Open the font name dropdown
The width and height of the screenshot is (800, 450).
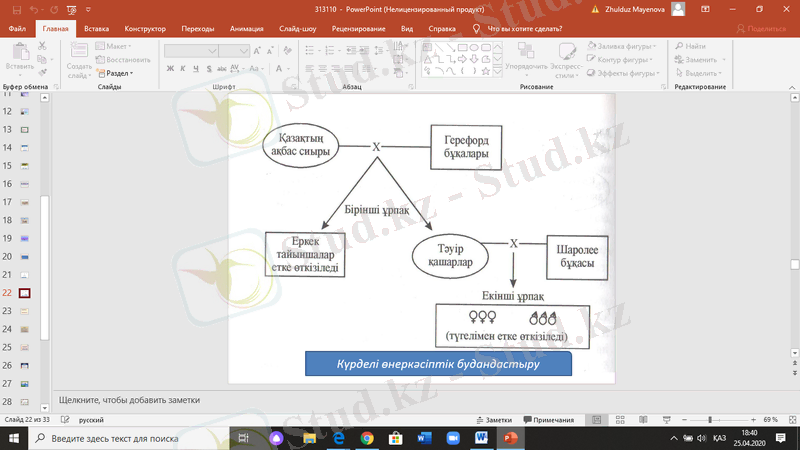[x=212, y=51]
